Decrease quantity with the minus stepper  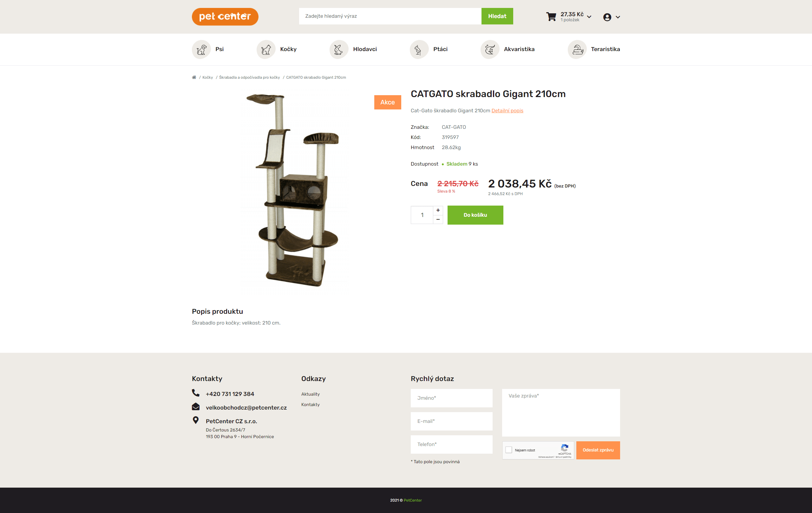[x=438, y=219]
